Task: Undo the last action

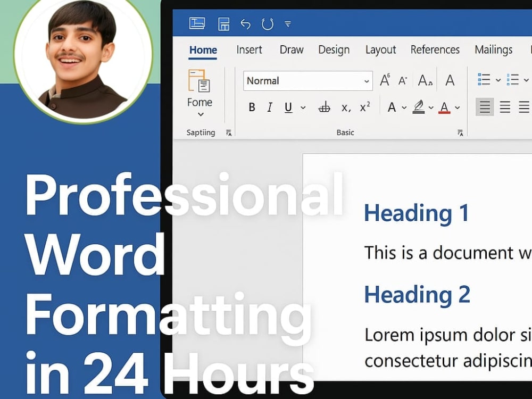Action: (245, 24)
